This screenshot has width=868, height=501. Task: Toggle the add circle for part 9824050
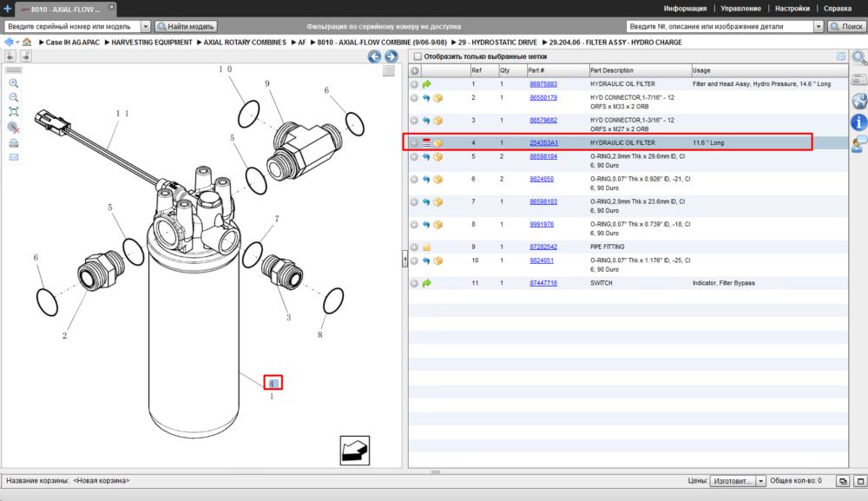pos(414,180)
